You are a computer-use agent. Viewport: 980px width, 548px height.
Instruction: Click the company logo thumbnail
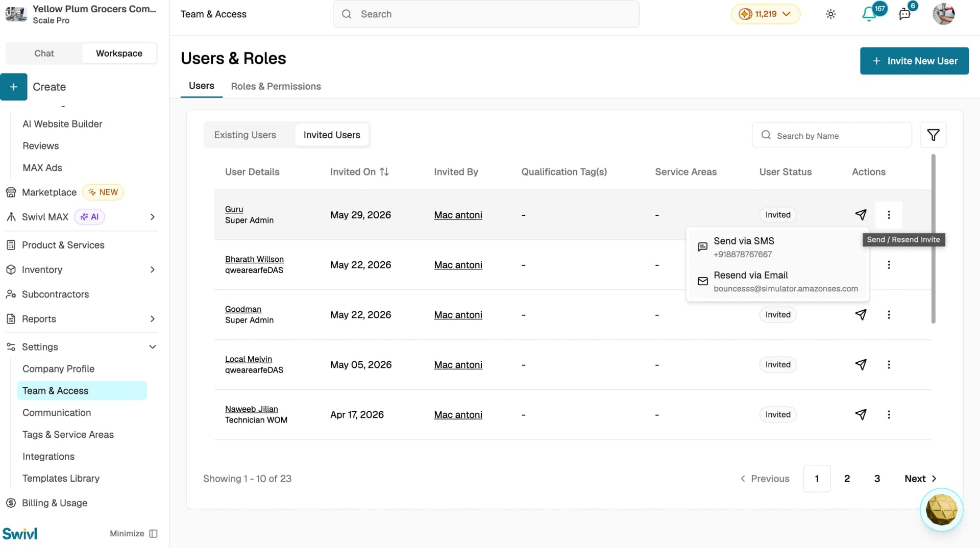click(x=16, y=14)
